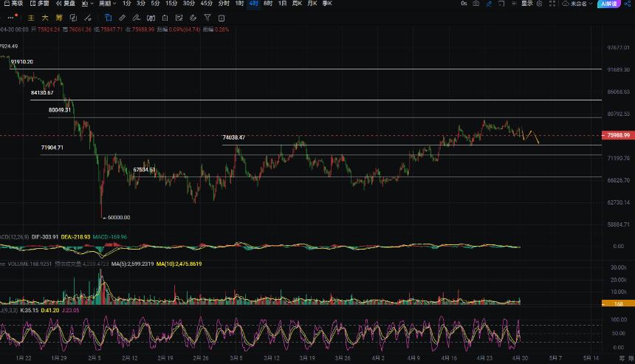Click the clipboard note icon
The height and width of the screenshot is (364, 635).
(x=165, y=18)
